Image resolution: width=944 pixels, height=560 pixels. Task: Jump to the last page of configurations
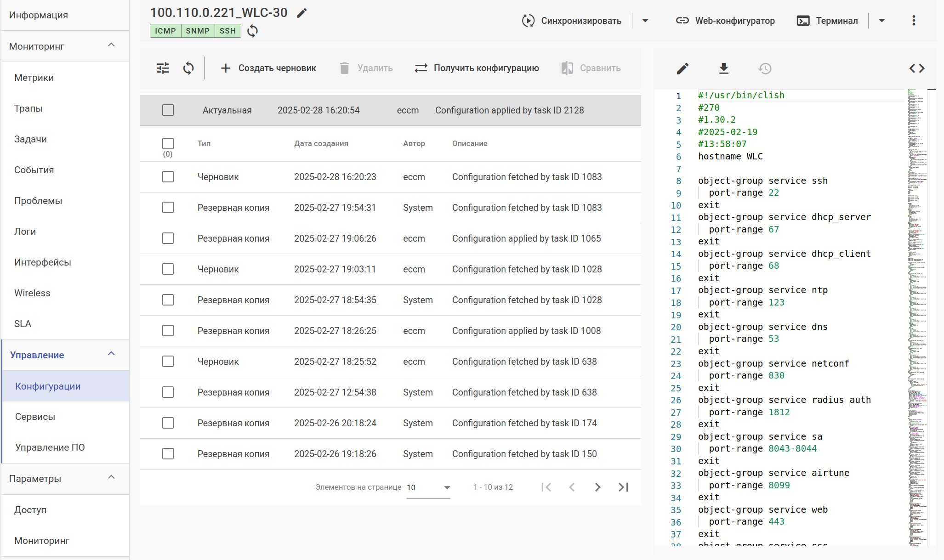coord(623,487)
